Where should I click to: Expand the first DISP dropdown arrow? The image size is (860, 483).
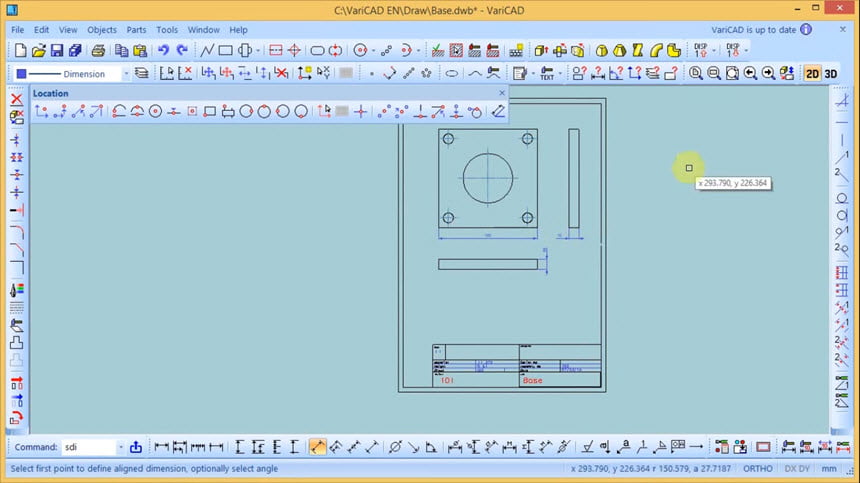tap(714, 50)
